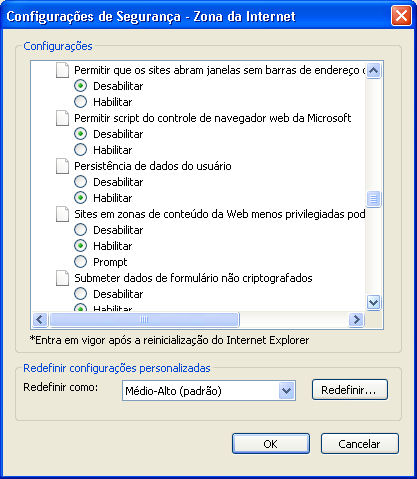The height and width of the screenshot is (479, 417).
Task: Click the page icon beside 'Permitir script do controle'
Action: pos(62,118)
